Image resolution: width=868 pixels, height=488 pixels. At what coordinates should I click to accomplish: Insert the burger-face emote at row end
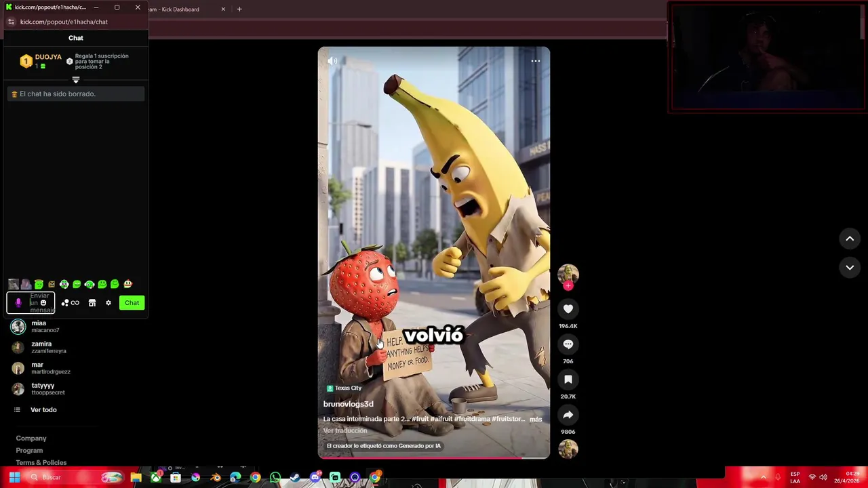[x=127, y=285]
